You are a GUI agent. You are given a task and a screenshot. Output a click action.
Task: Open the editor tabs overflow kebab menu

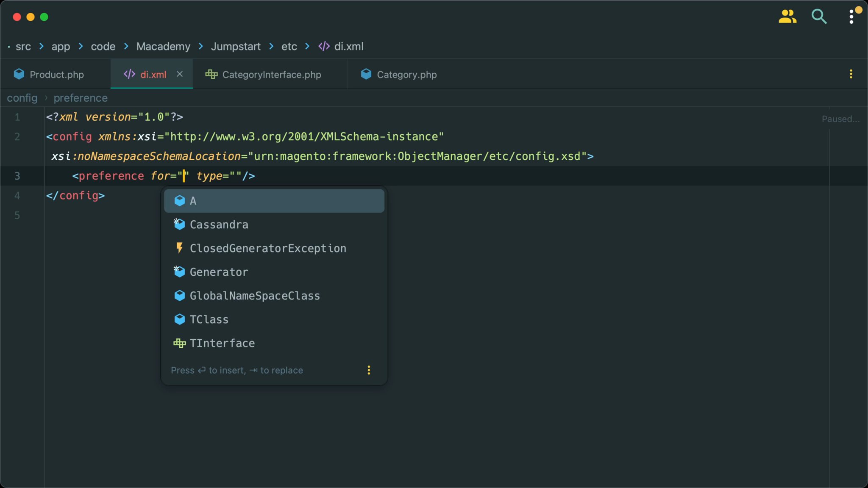tap(851, 74)
